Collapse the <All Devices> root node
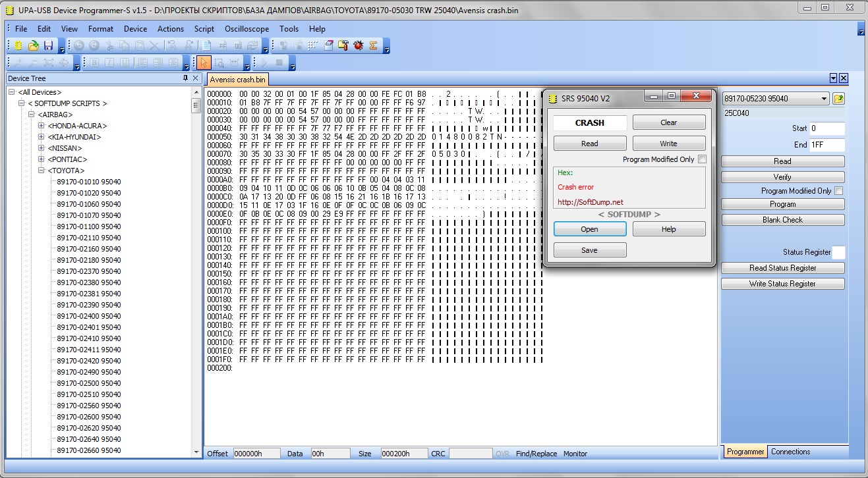Viewport: 868px width, 478px height. click(x=12, y=92)
